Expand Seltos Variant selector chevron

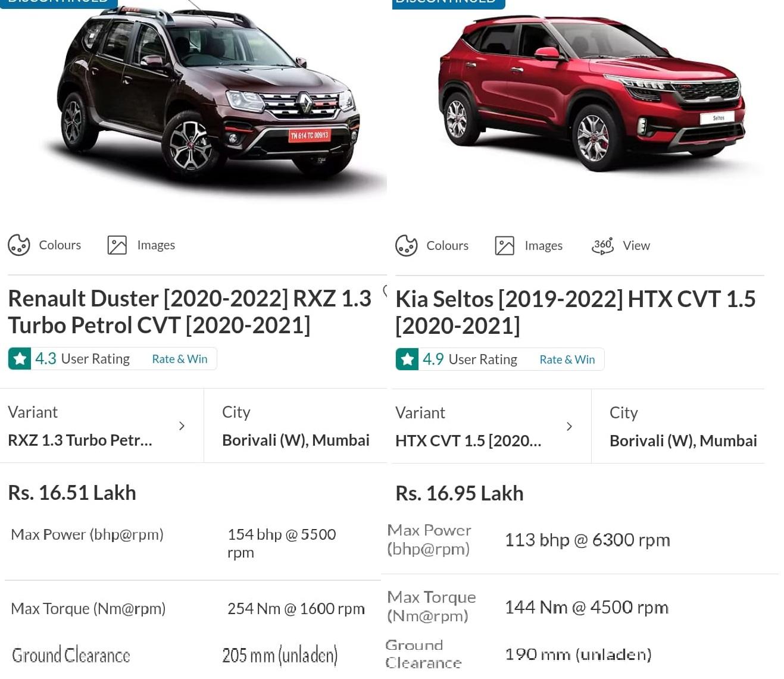coord(569,427)
